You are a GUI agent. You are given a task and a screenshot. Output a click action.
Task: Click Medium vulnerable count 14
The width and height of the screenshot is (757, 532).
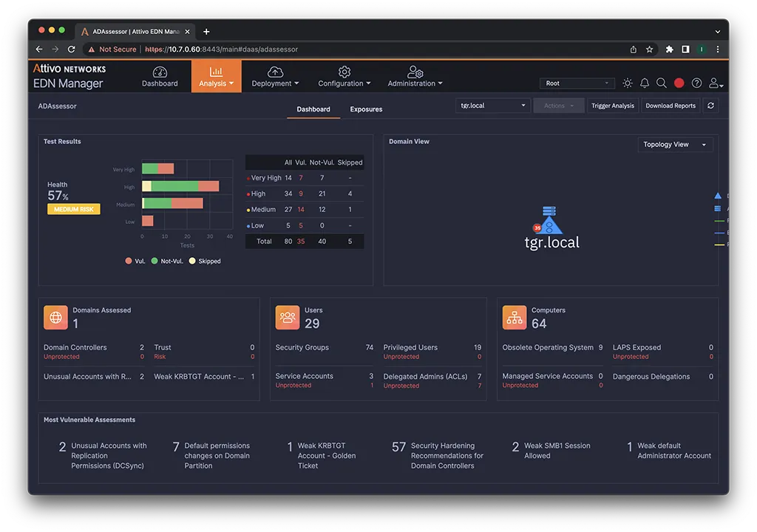(x=301, y=210)
